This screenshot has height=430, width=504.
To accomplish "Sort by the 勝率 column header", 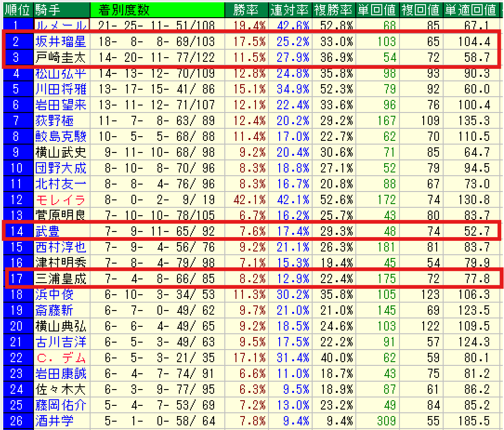I will point(246,9).
